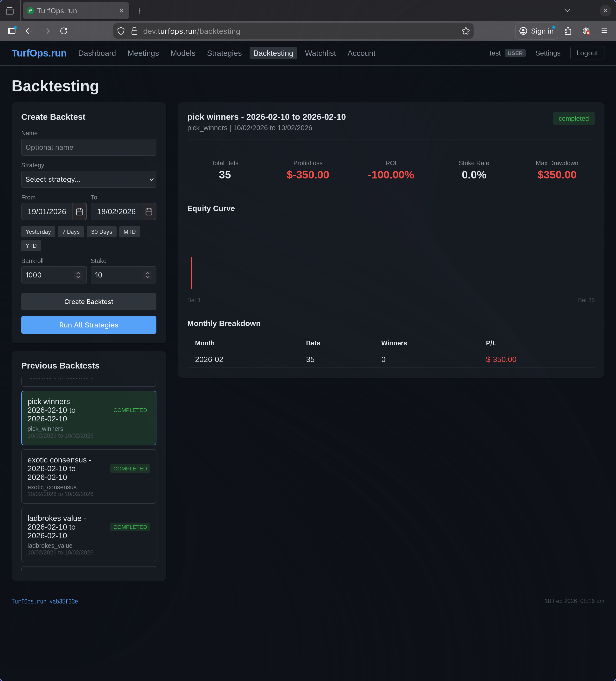Select the exotic consensus previous backtest
616x681 pixels.
tap(89, 476)
